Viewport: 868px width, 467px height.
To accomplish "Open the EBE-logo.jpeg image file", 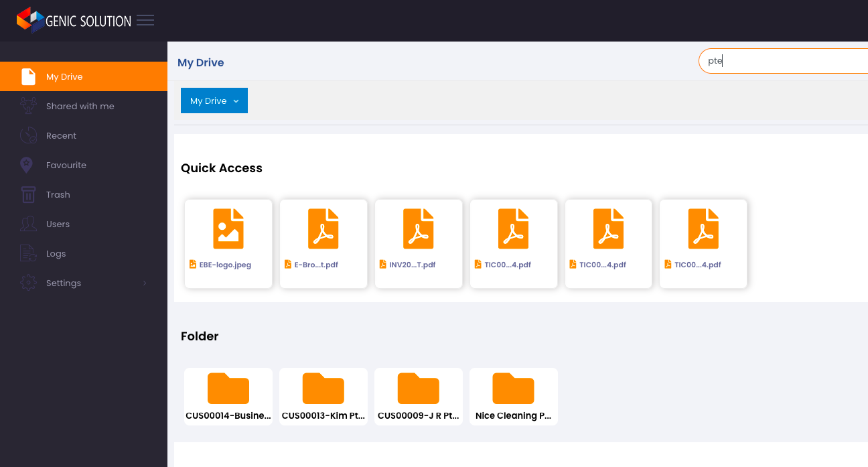I will pos(228,244).
